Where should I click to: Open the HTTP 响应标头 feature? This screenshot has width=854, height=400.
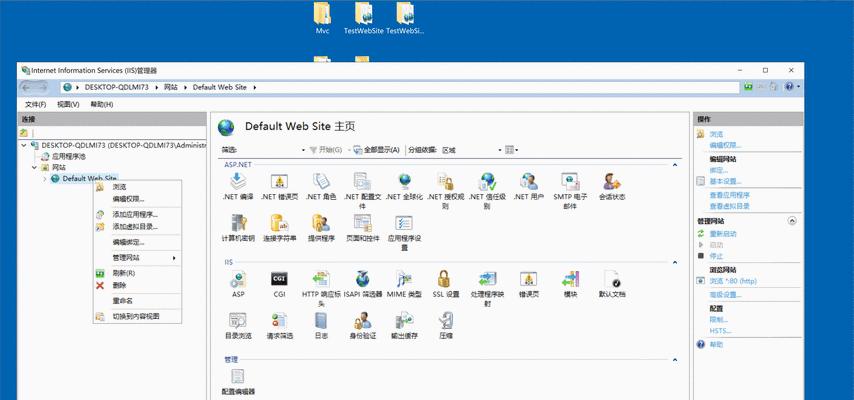coord(321,288)
